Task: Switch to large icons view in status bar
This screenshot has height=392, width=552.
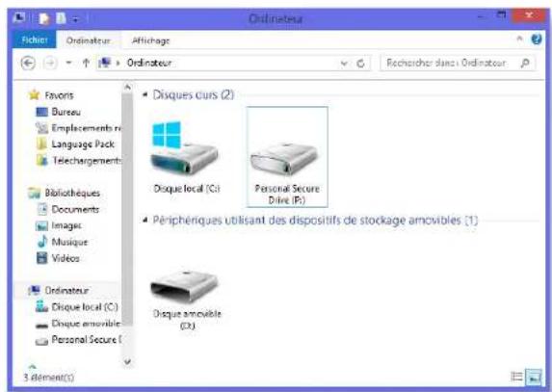Action: [x=534, y=377]
